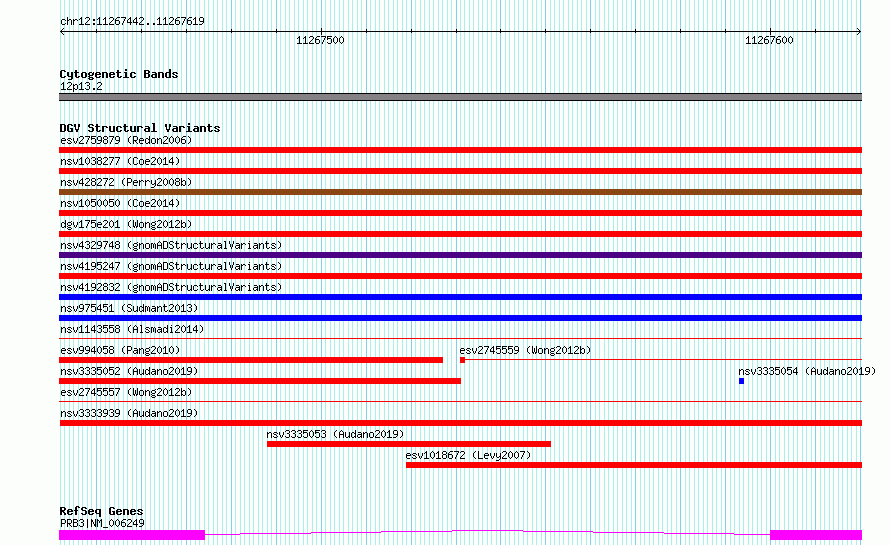
Task: Open variant nsv3333939 (Audano2019)
Action: [129, 413]
